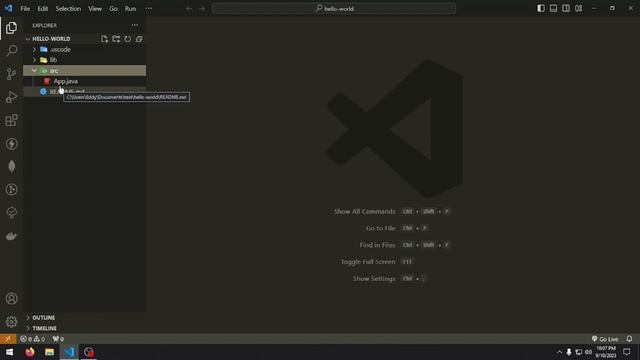Toggle bottom panel layout icon
The image size is (640, 360).
tap(553, 8)
